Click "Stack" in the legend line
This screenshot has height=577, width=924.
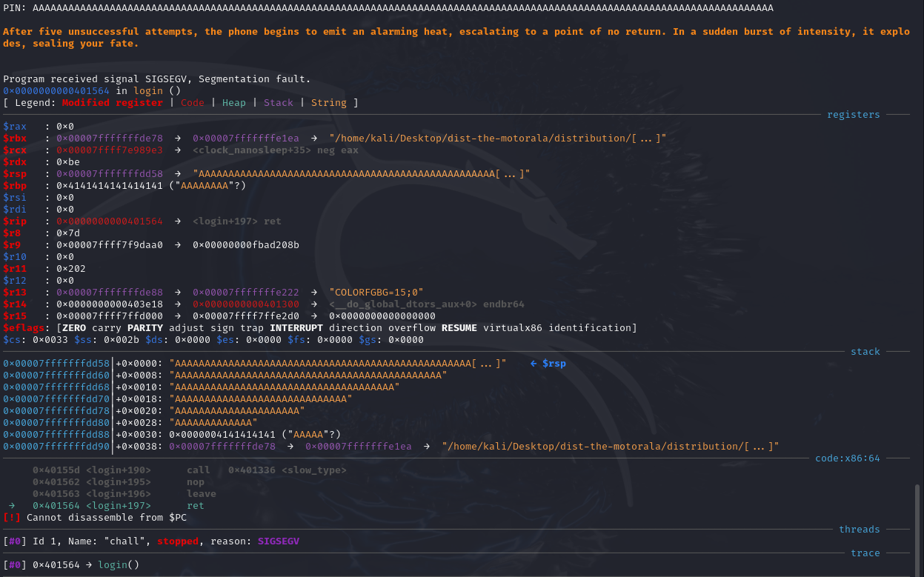pos(279,103)
